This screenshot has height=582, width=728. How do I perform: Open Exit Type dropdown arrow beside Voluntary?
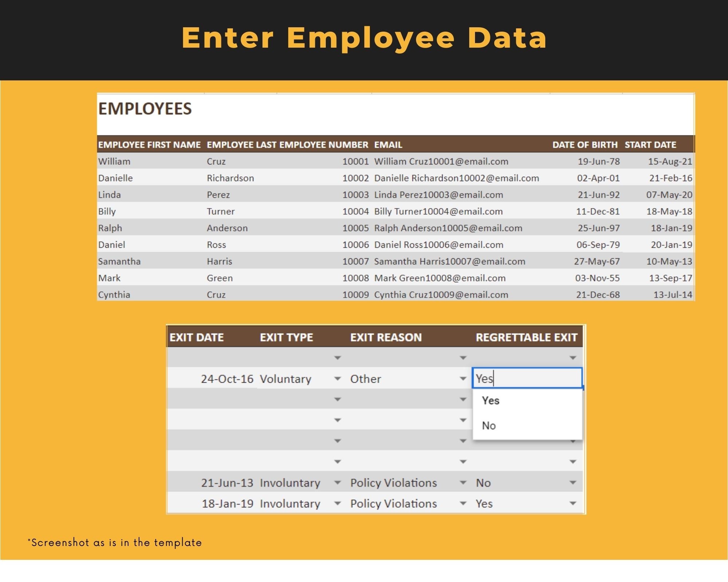click(x=337, y=379)
